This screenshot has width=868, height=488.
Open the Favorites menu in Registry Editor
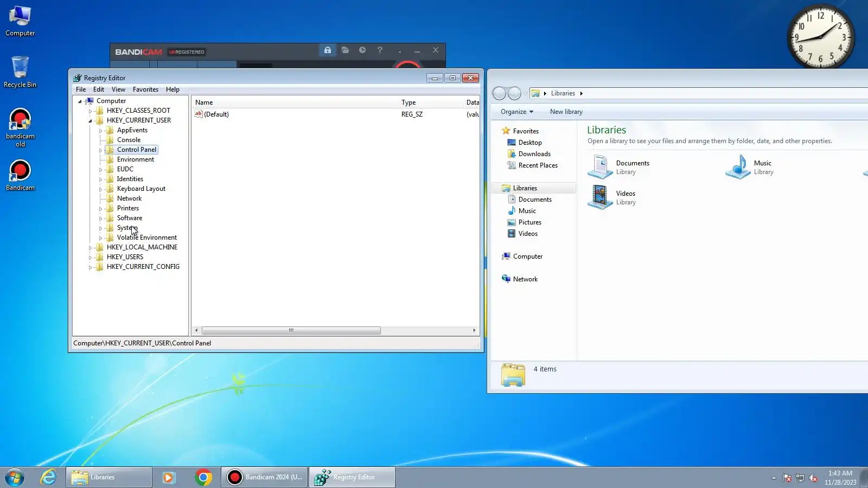coord(145,89)
